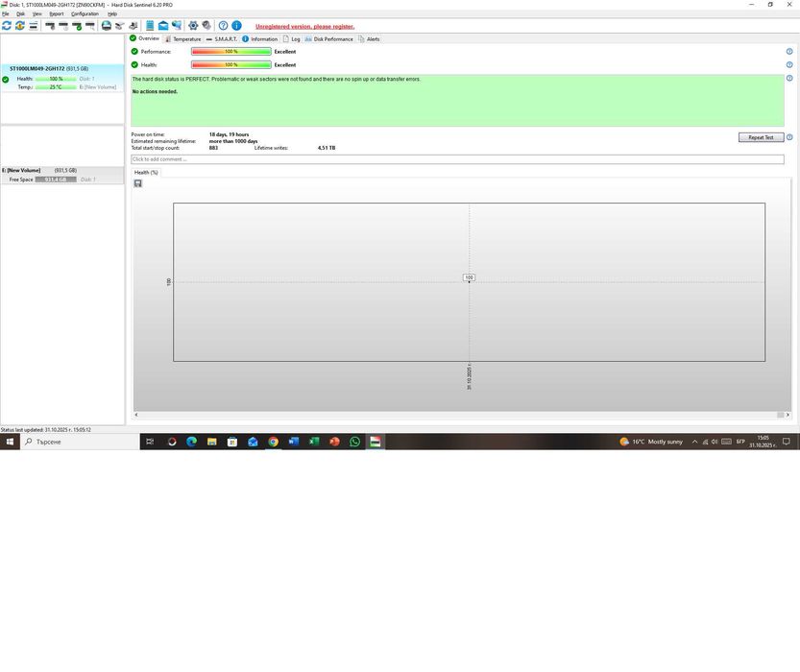Image resolution: width=800 pixels, height=672 pixels.
Task: Click the blue About info toolbar icon
Action: coord(236,26)
